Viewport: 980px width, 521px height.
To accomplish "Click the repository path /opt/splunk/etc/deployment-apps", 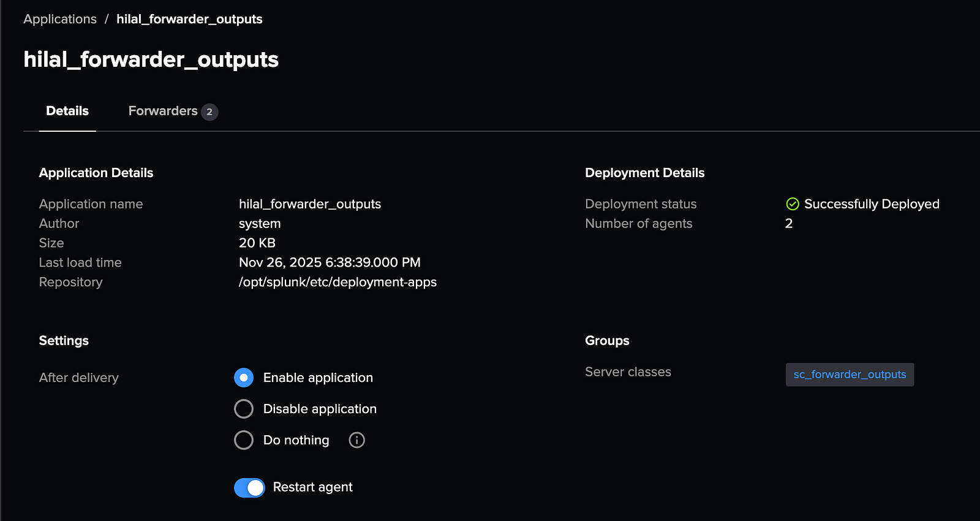I will point(337,282).
